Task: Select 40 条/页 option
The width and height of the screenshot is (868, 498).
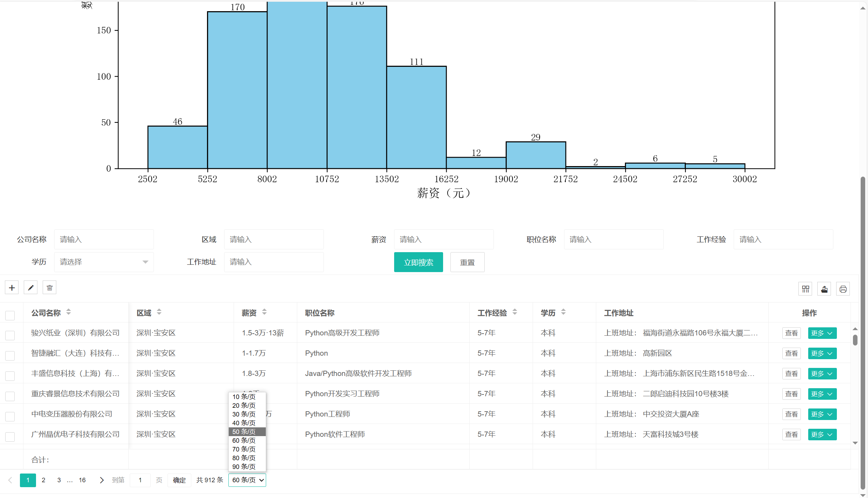Action: 247,423
